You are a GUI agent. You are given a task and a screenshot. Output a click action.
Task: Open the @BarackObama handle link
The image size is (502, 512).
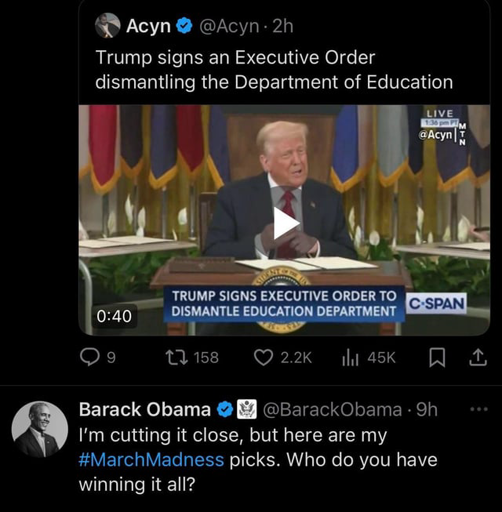(332, 409)
